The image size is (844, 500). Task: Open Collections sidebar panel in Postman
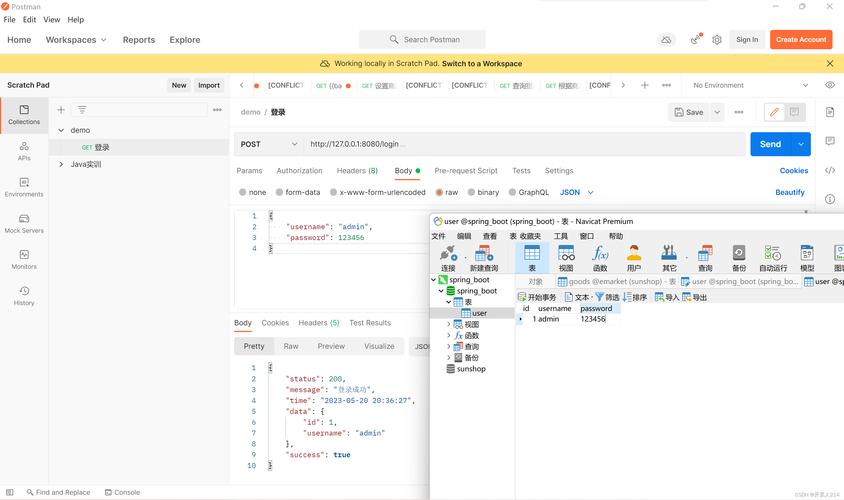tap(24, 115)
